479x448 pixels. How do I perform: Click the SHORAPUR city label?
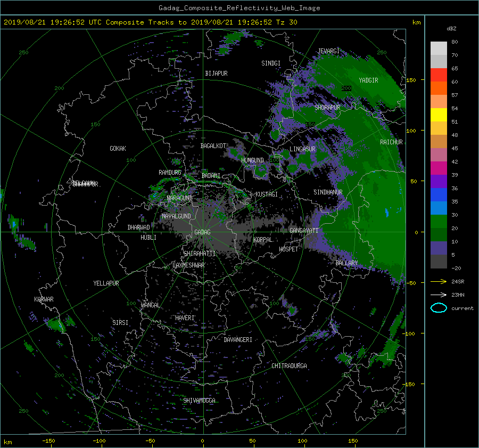(x=327, y=108)
